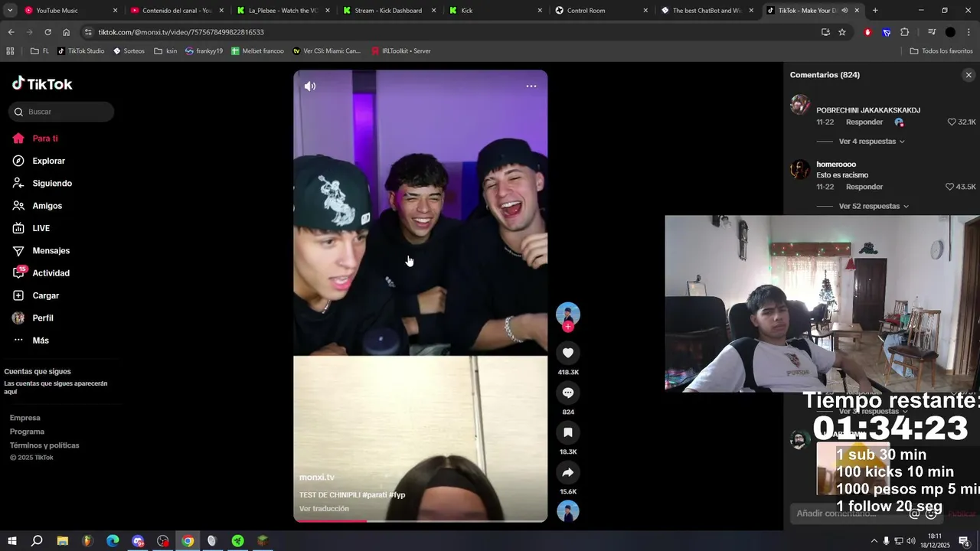This screenshot has height=551, width=980.
Task: Like POBRECHINI comment heart
Action: tap(952, 122)
